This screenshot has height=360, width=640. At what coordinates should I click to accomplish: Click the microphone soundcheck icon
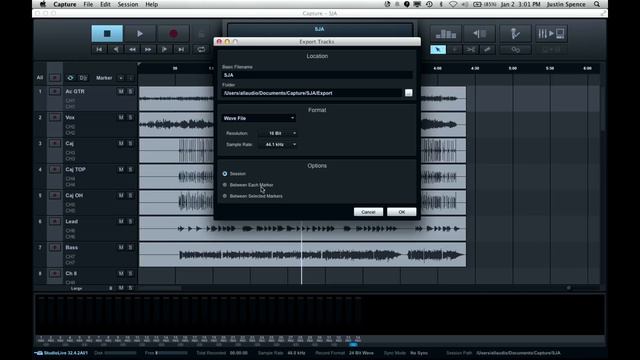point(515,33)
